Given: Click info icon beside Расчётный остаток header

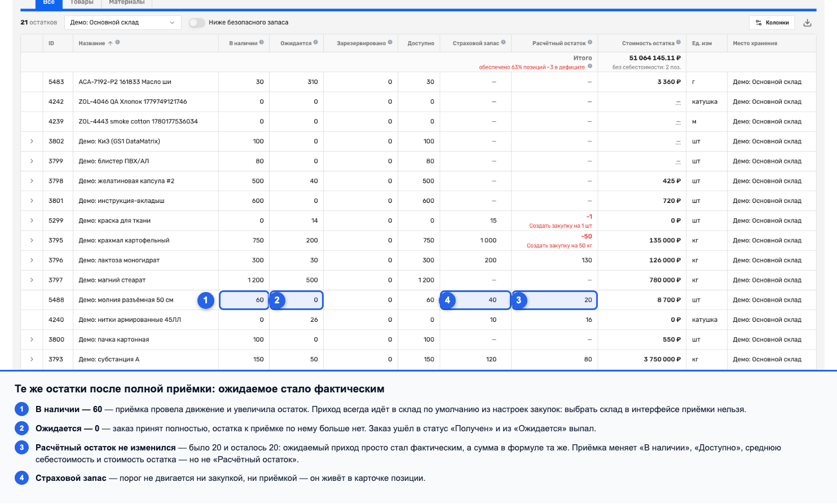Looking at the screenshot, I should [590, 42].
